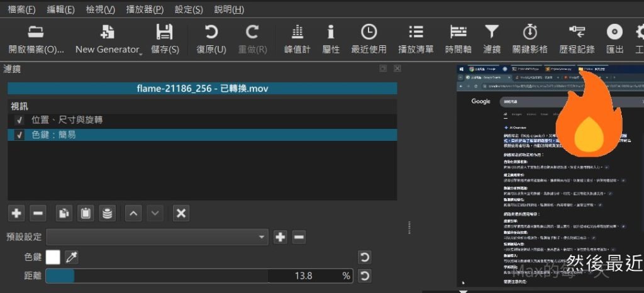
Task: Remove the selected filter with minus button
Action: [x=38, y=214]
